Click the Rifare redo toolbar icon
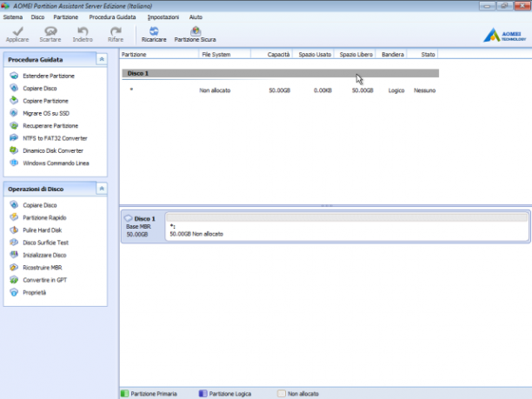The image size is (532, 399). [x=116, y=31]
